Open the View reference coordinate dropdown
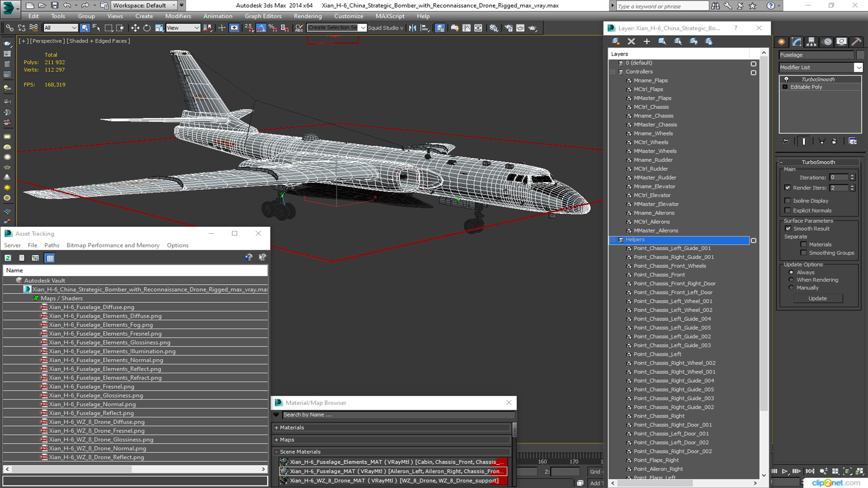868x488 pixels. [x=183, y=28]
